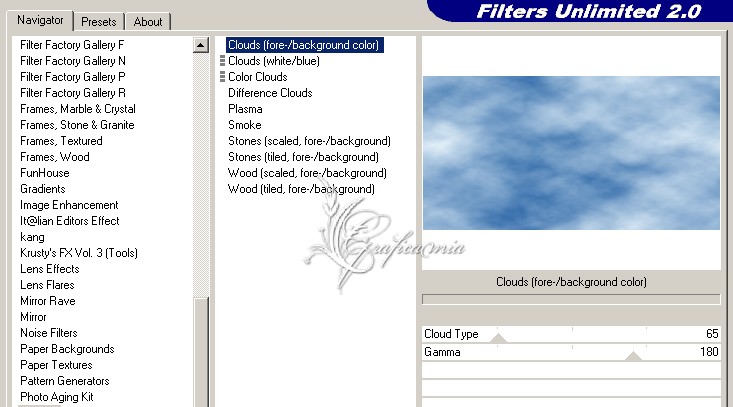The width and height of the screenshot is (733, 407).
Task: Select Pattern Generators category
Action: click(65, 381)
